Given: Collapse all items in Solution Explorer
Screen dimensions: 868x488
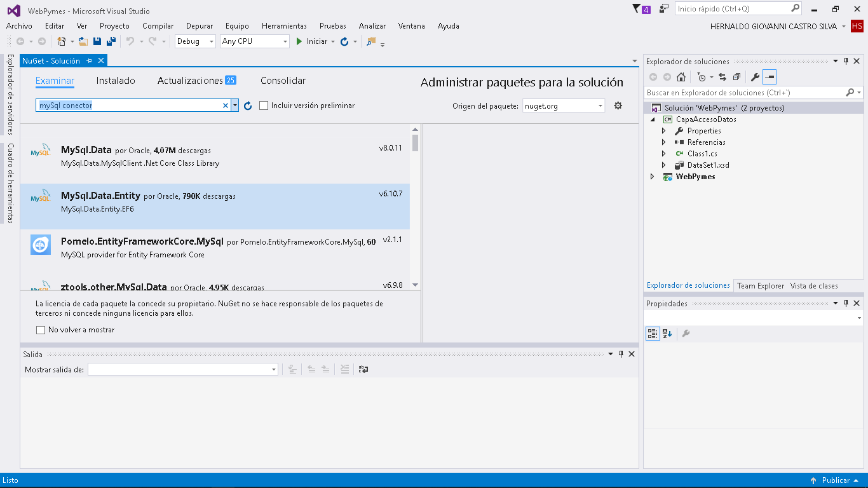Looking at the screenshot, I should [736, 77].
